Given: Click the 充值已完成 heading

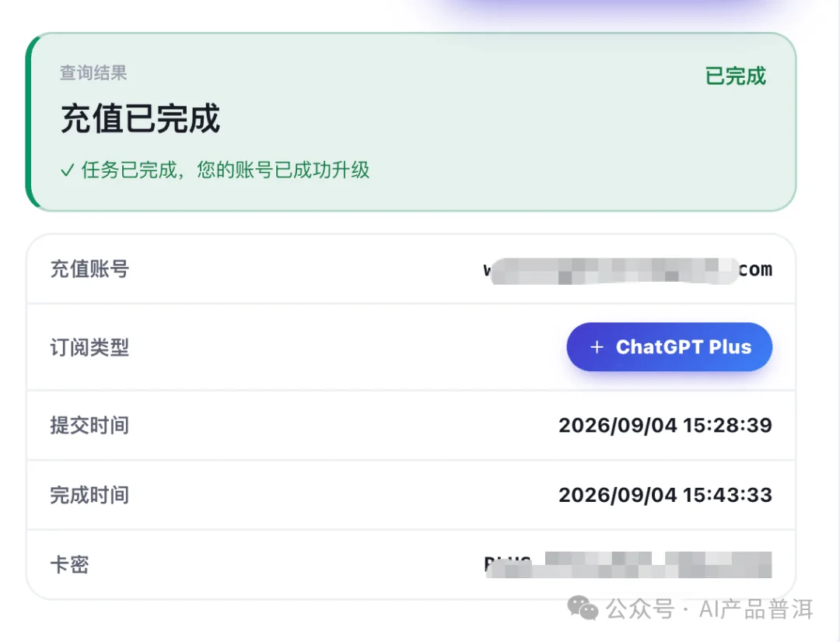Looking at the screenshot, I should (140, 118).
